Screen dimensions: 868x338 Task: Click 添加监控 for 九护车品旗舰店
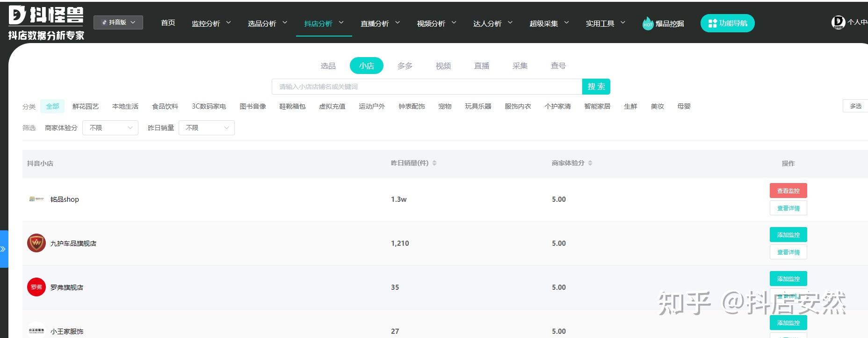(x=788, y=235)
